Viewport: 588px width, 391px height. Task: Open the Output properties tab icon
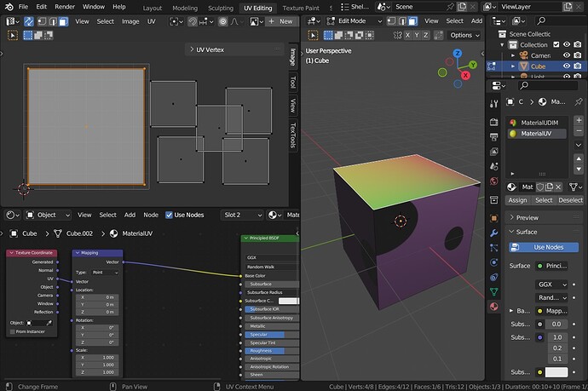pos(494,137)
